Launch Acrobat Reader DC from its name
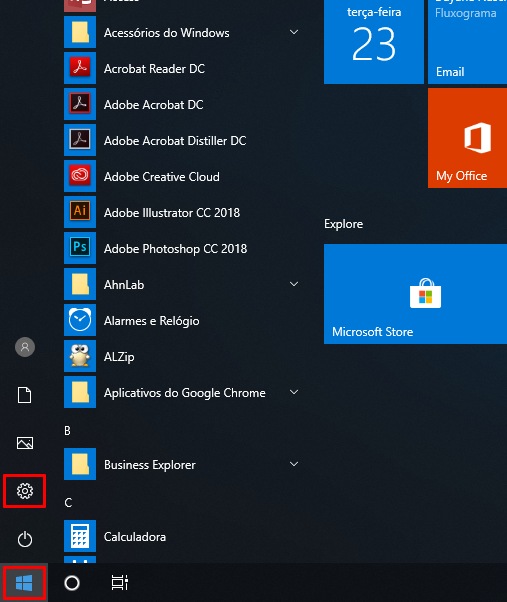 pyautogui.click(x=154, y=69)
